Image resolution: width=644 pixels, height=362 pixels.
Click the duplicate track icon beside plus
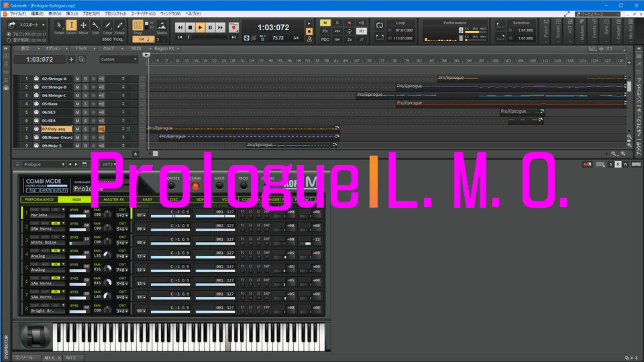coord(82,60)
